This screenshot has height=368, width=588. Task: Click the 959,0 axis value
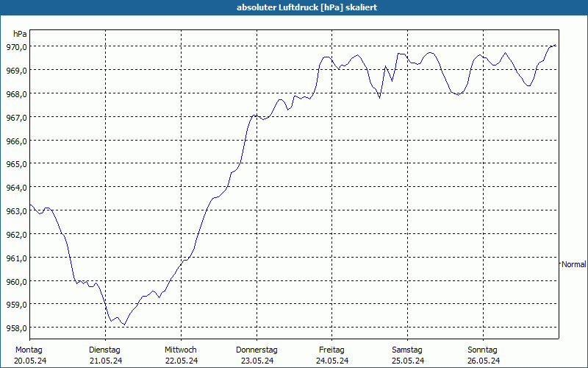click(x=17, y=305)
